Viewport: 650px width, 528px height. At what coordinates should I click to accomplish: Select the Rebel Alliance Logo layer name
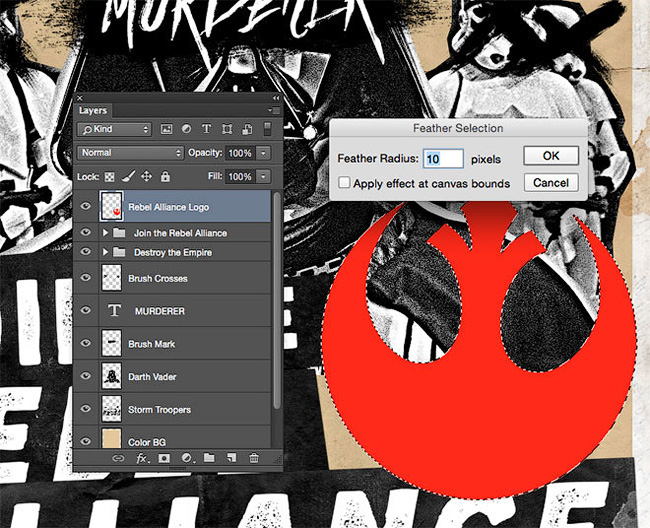pos(168,207)
